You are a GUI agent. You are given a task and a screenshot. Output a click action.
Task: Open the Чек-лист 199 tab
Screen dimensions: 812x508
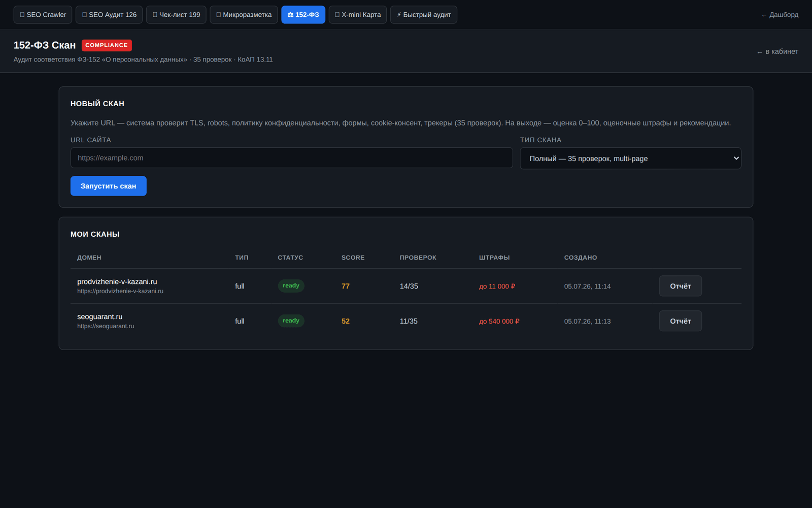(x=176, y=15)
